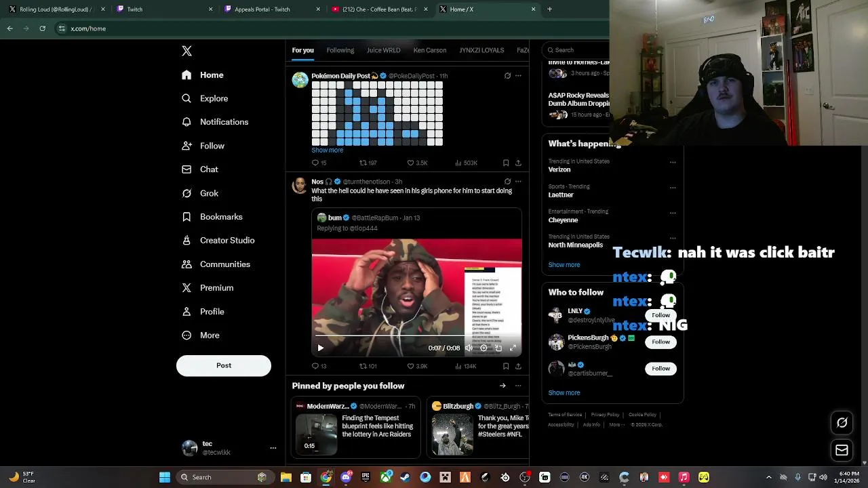Follow the LNLY account
The height and width of the screenshot is (488, 868).
(660, 315)
